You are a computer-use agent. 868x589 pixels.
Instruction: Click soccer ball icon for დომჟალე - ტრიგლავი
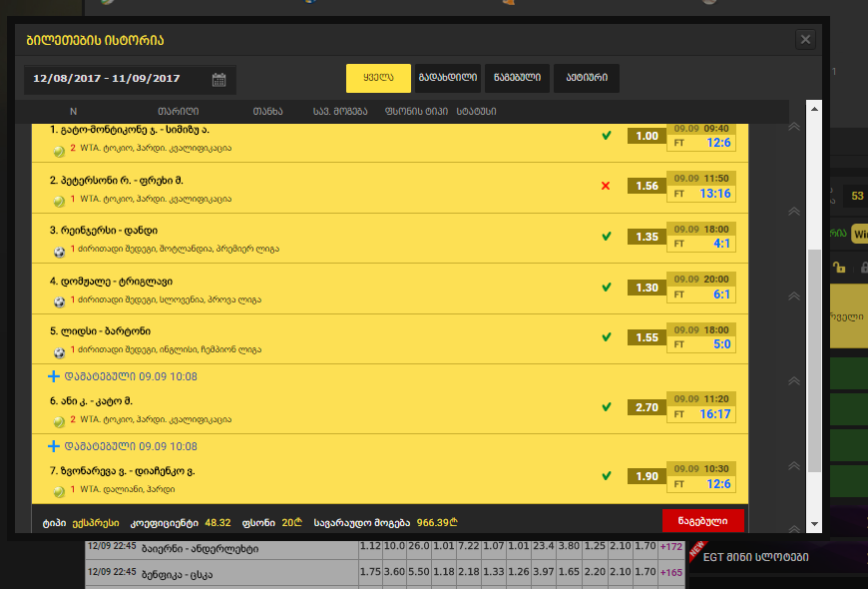tap(59, 302)
